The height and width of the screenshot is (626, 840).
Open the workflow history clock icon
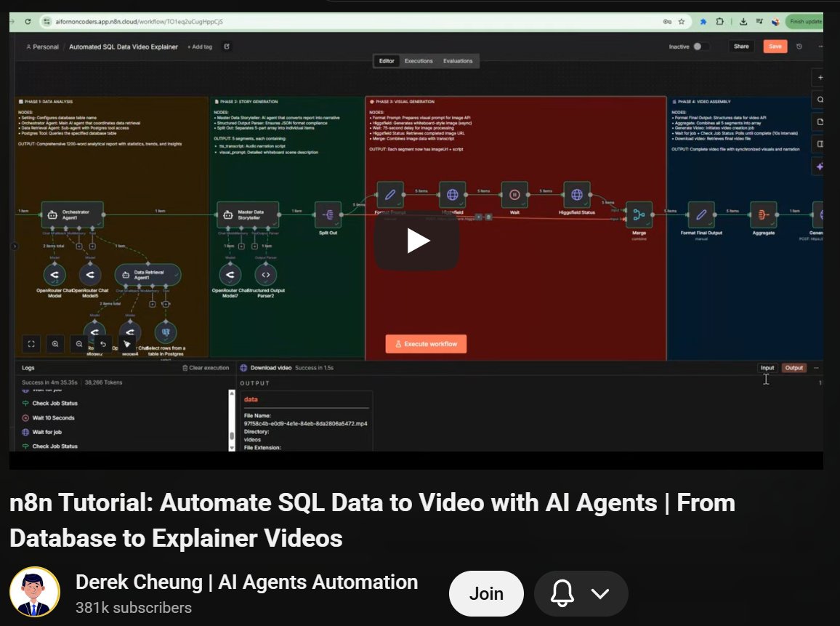[799, 47]
